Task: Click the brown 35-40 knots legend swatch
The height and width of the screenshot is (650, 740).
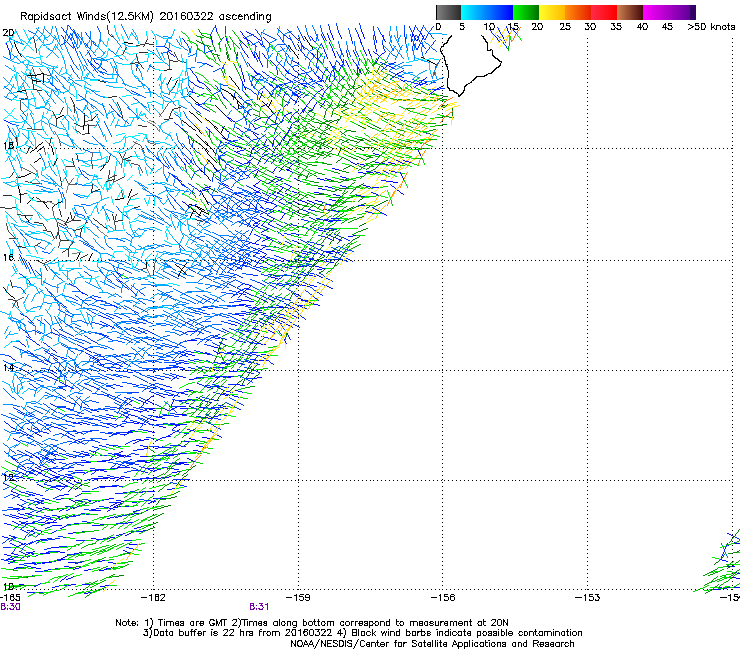Action: [x=630, y=12]
